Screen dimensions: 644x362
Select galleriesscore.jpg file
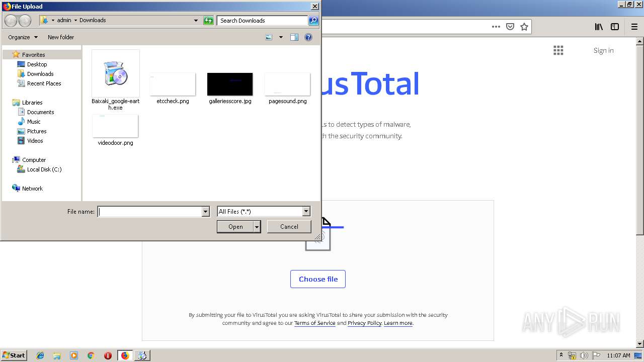[x=230, y=88]
